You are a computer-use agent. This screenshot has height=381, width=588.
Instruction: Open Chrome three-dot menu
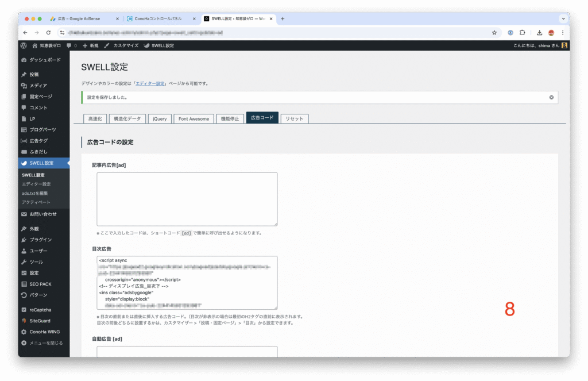[563, 33]
